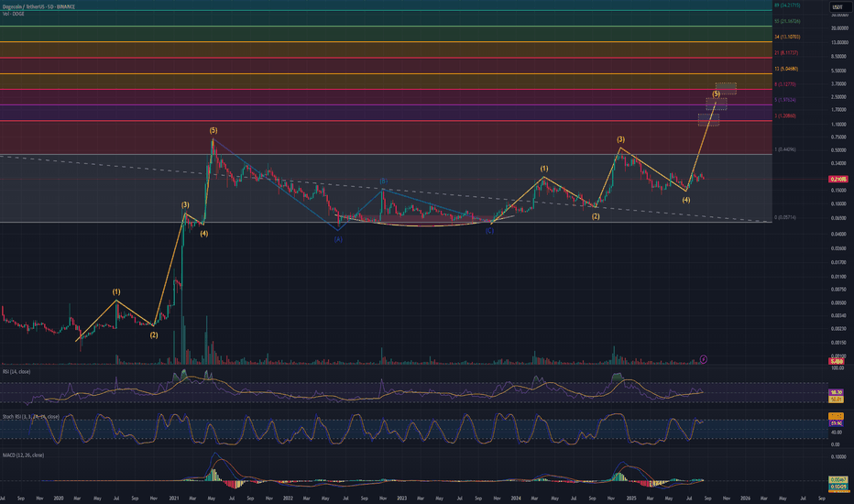This screenshot has width=854, height=504.
Task: Click the purple event marker icon above the time axis
Action: click(x=704, y=359)
